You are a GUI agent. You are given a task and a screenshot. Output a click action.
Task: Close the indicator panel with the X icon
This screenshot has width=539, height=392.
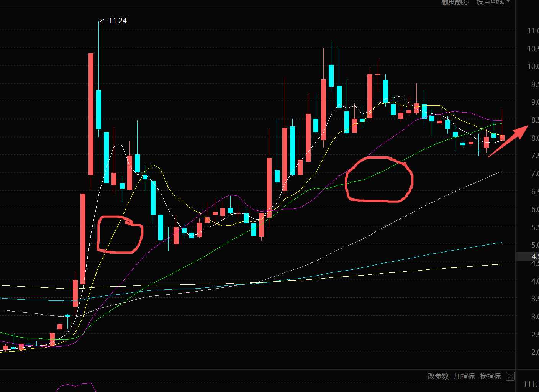(510, 376)
